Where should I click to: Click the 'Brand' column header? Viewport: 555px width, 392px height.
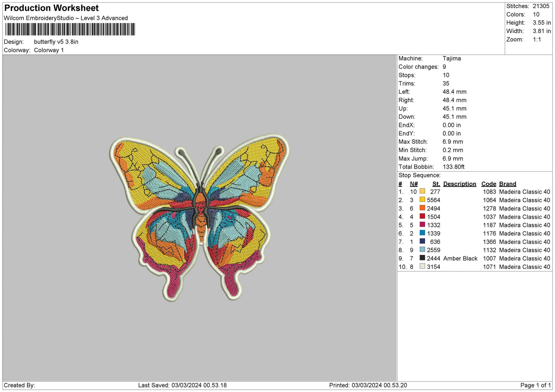[507, 184]
